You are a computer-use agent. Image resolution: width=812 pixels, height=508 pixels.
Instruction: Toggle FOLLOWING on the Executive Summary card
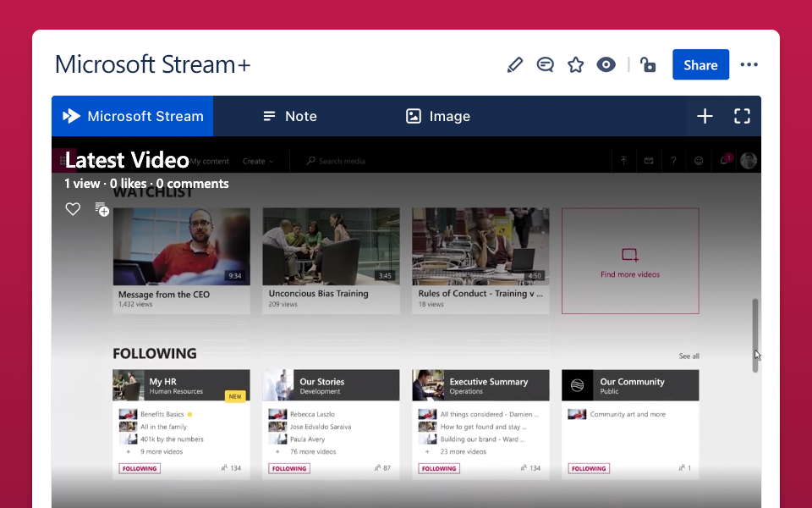(x=439, y=468)
